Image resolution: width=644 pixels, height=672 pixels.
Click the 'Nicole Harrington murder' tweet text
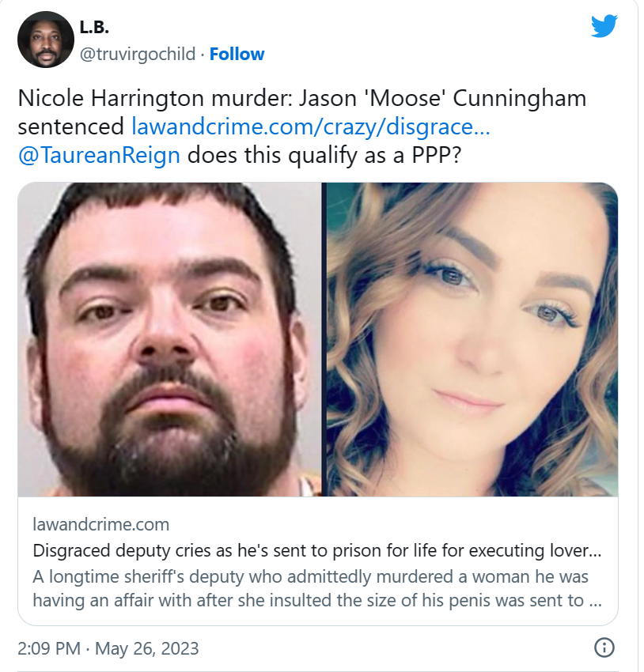click(x=155, y=98)
